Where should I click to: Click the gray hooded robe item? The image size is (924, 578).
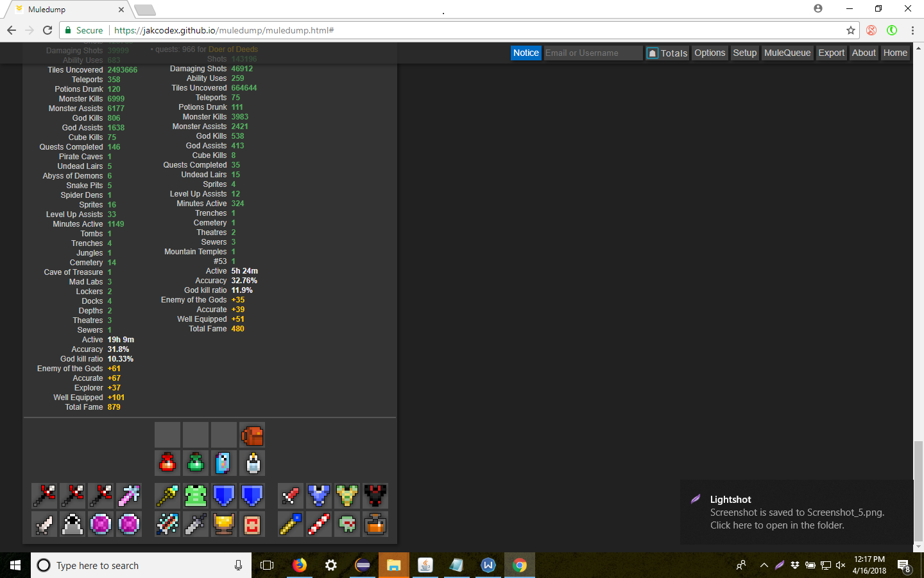pyautogui.click(x=73, y=524)
